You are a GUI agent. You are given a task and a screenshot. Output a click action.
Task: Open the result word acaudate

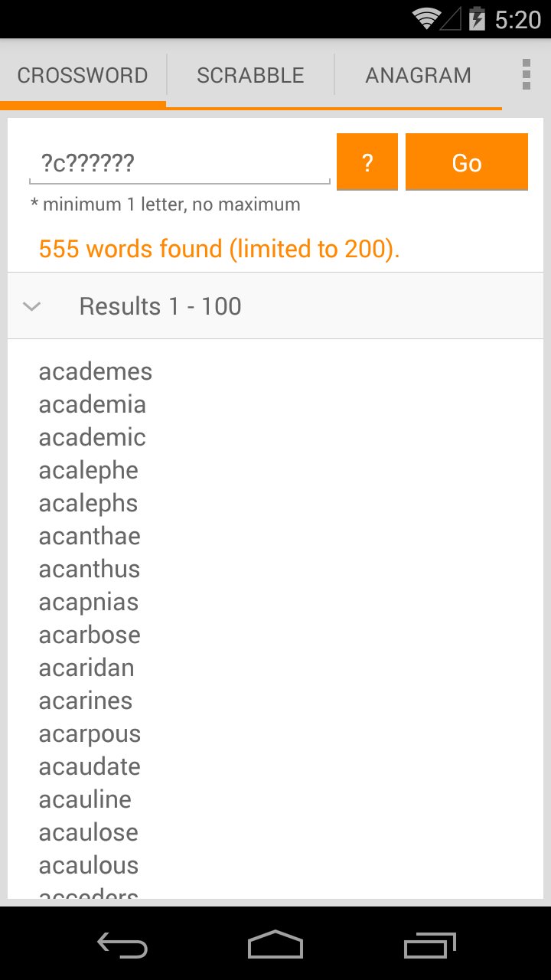coord(90,766)
